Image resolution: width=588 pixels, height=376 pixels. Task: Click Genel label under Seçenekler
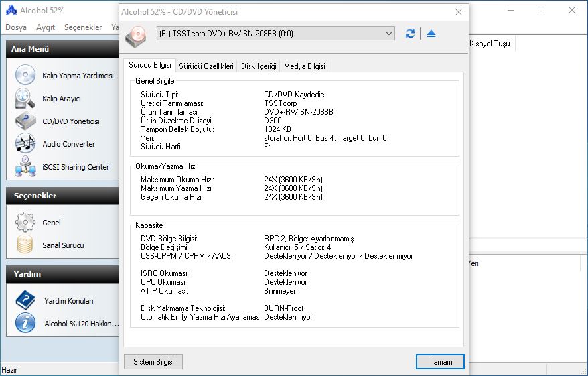click(x=52, y=223)
